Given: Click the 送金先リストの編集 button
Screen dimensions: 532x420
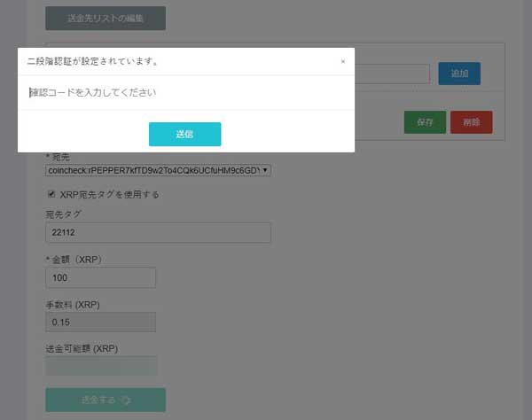Looking at the screenshot, I should 105,18.
